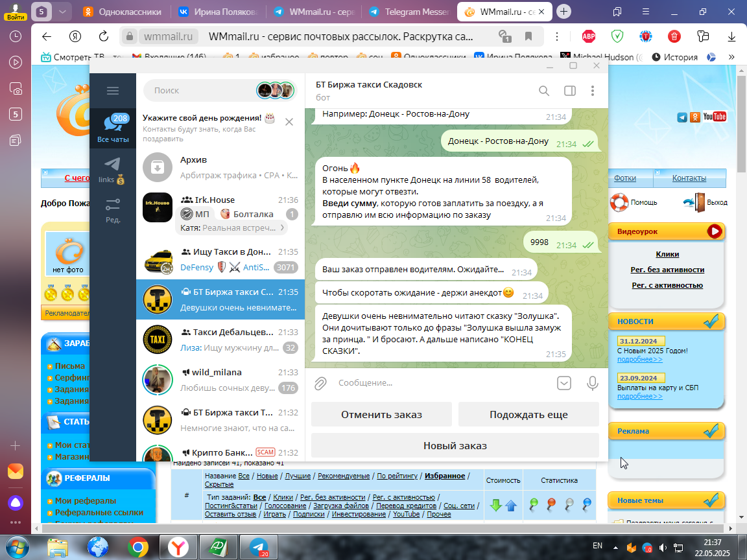Image resolution: width=747 pixels, height=560 pixels.
Task: Click the Помощь lifebuoy link
Action: (634, 202)
